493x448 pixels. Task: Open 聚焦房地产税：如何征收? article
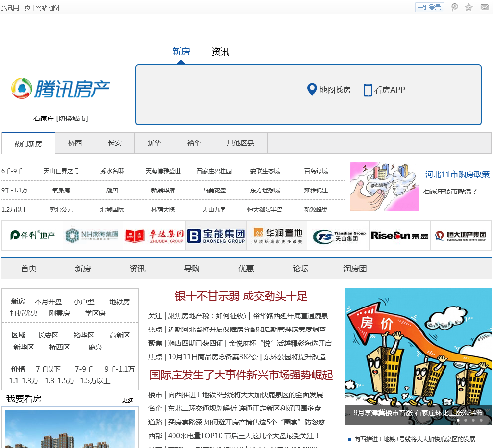click(x=207, y=316)
